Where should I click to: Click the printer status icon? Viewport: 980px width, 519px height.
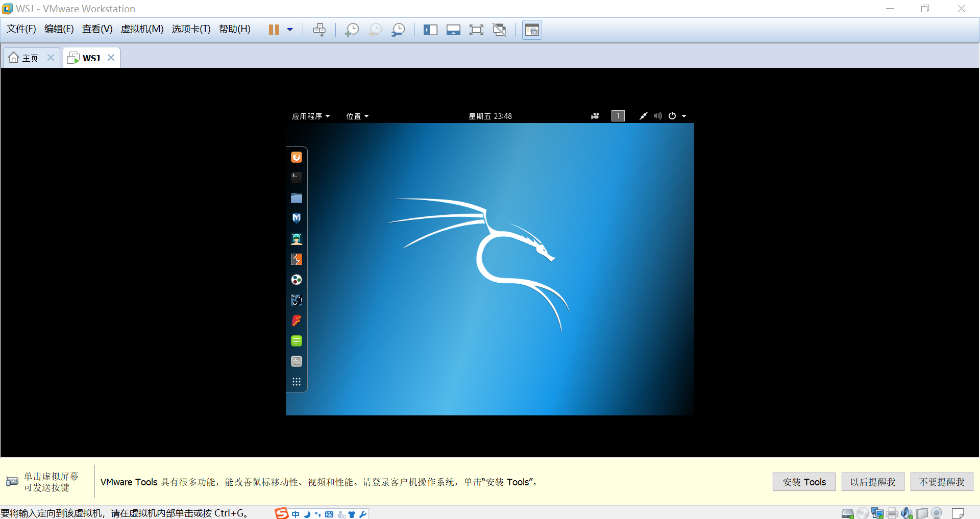point(892,513)
